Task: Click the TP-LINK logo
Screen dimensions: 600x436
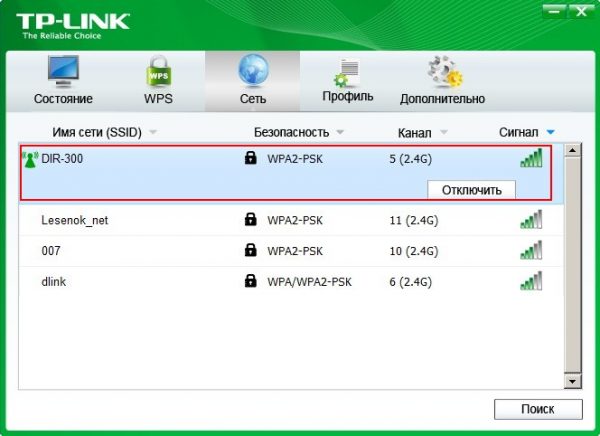Action: point(73,26)
